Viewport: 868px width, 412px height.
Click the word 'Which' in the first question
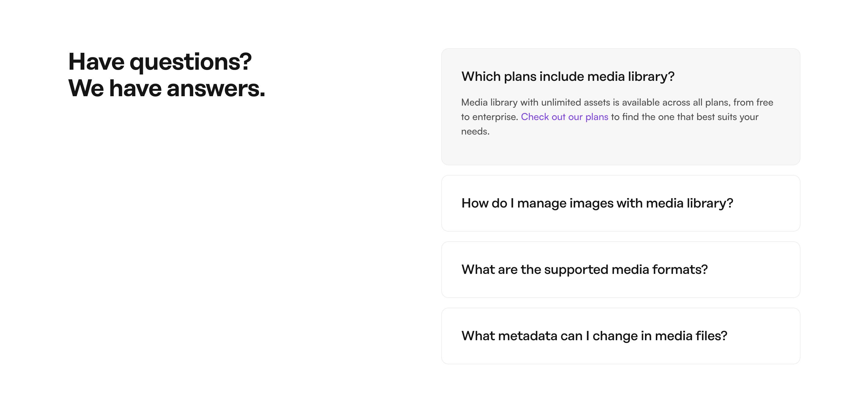480,77
